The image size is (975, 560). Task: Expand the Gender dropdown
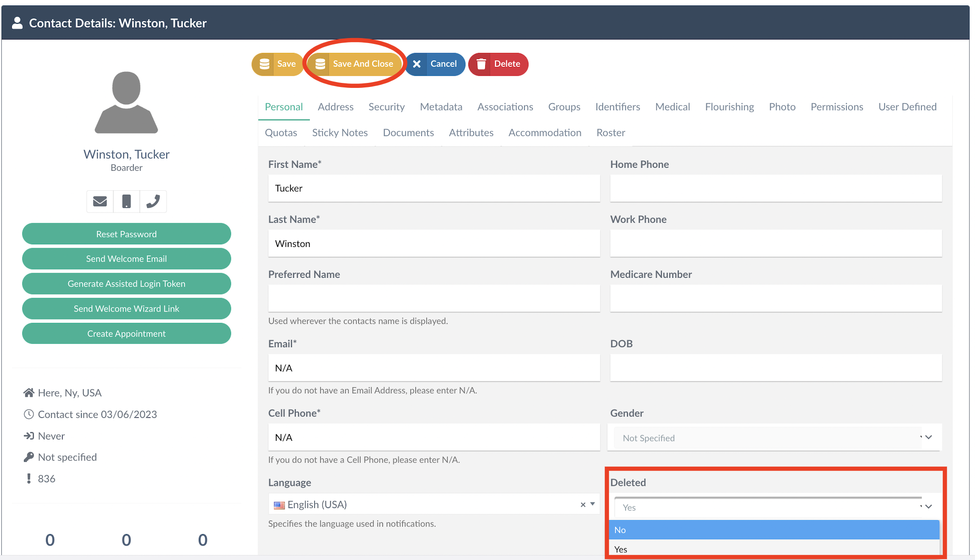[x=775, y=438]
